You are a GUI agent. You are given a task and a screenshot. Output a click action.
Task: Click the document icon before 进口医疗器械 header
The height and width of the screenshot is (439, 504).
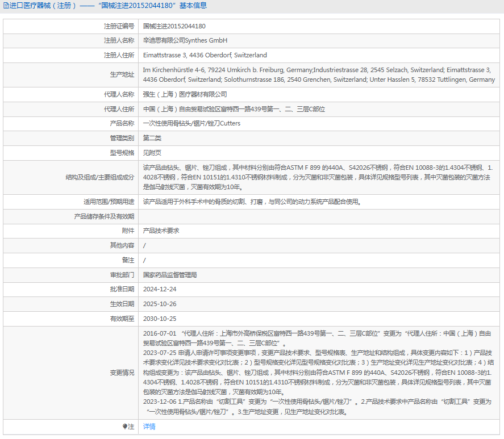[x=6, y=6]
